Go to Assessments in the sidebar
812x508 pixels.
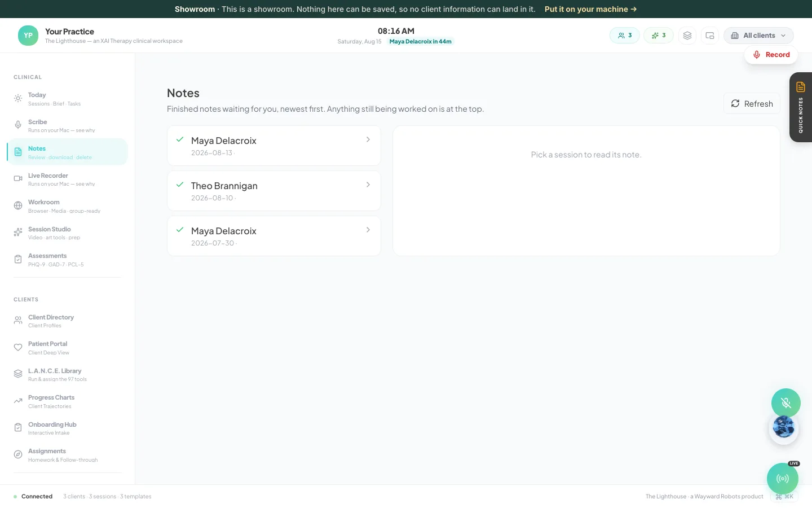click(68, 260)
